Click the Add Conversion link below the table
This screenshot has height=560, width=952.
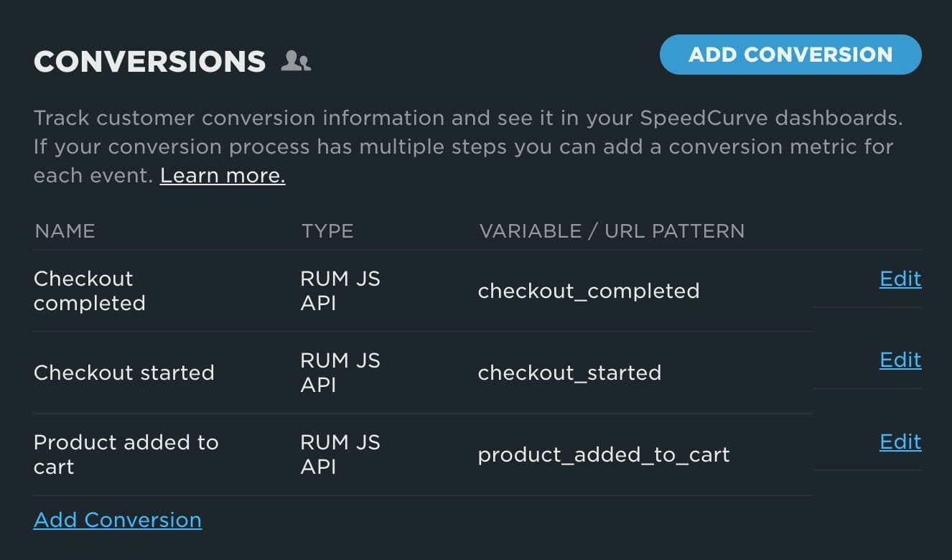coord(118,520)
